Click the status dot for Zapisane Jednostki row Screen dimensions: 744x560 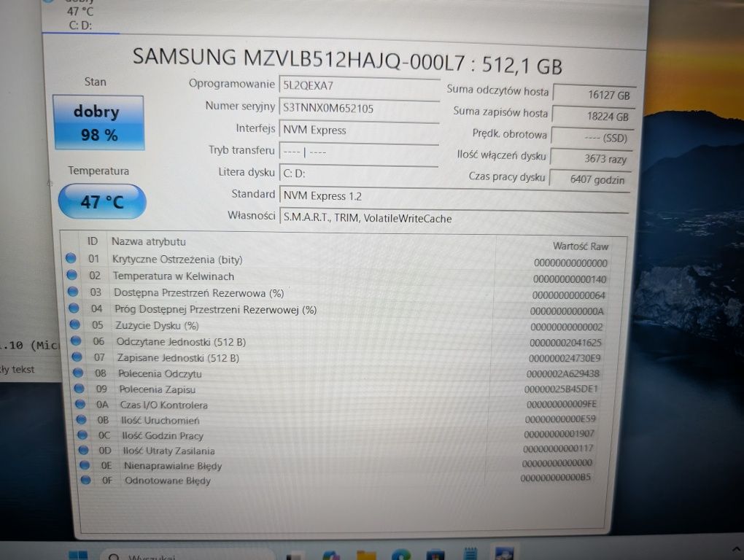pyautogui.click(x=77, y=357)
